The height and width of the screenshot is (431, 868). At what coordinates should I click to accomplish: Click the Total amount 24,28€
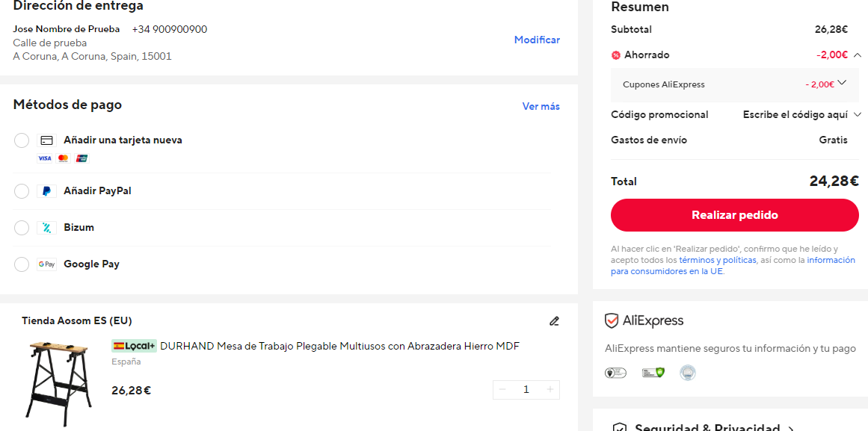tap(834, 181)
